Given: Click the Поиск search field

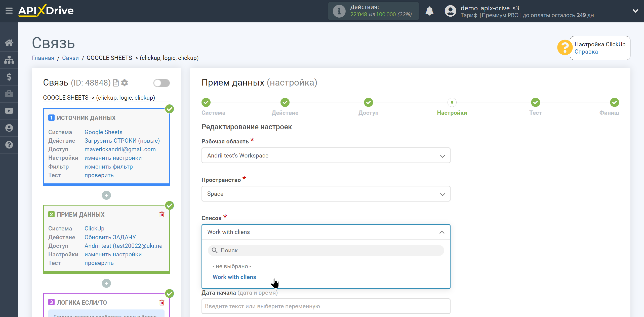Looking at the screenshot, I should [326, 250].
